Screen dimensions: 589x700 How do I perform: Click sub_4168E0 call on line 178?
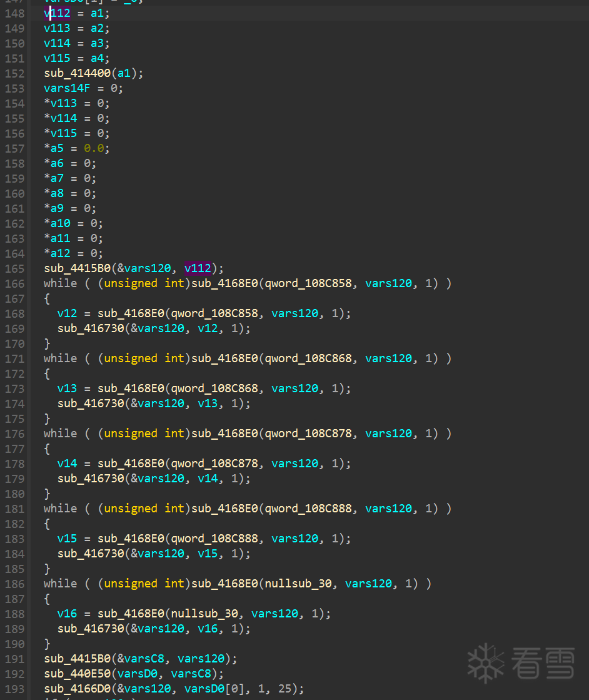click(131, 464)
